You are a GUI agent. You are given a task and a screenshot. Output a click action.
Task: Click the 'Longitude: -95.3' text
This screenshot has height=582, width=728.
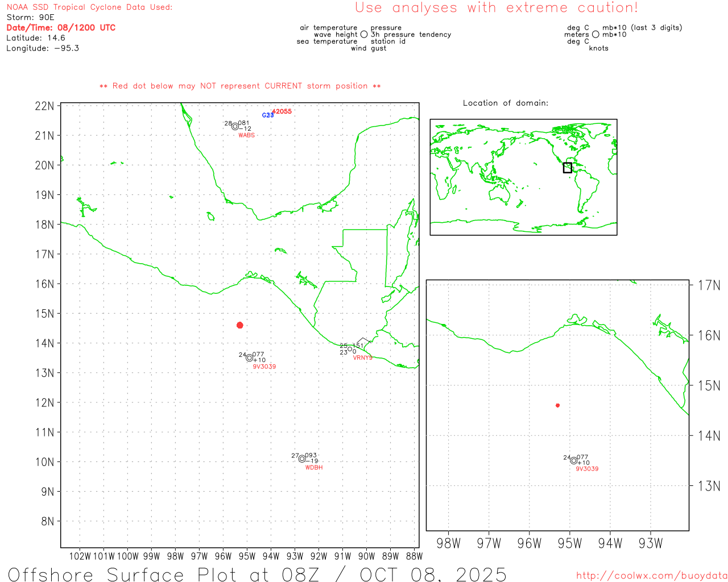click(x=43, y=48)
